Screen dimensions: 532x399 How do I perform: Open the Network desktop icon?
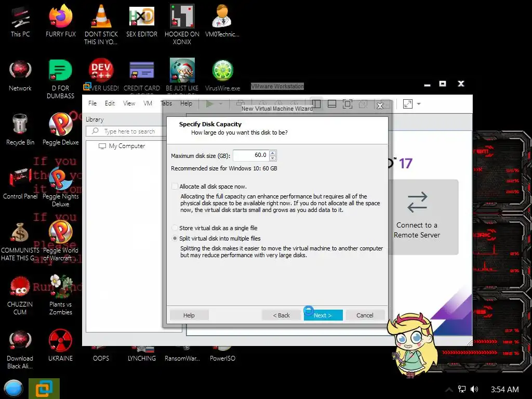tap(20, 76)
